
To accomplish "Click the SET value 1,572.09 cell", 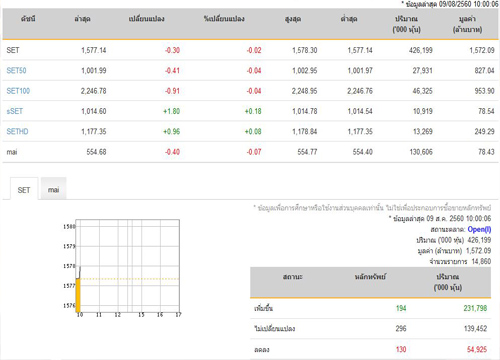I will coord(482,50).
